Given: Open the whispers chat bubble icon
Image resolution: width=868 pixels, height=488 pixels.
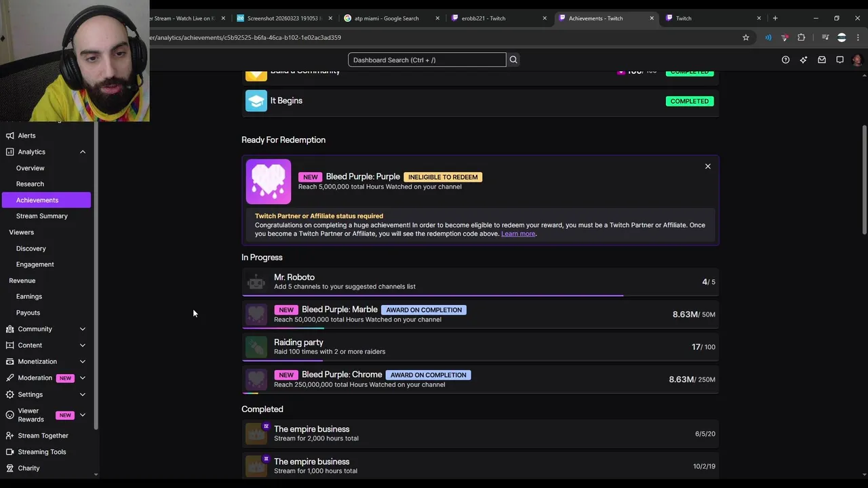Looking at the screenshot, I should (x=840, y=60).
